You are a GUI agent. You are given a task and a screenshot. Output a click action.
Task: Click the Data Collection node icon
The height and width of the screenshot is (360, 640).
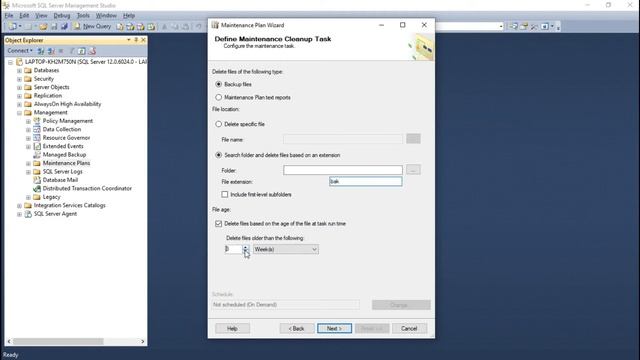click(x=37, y=129)
